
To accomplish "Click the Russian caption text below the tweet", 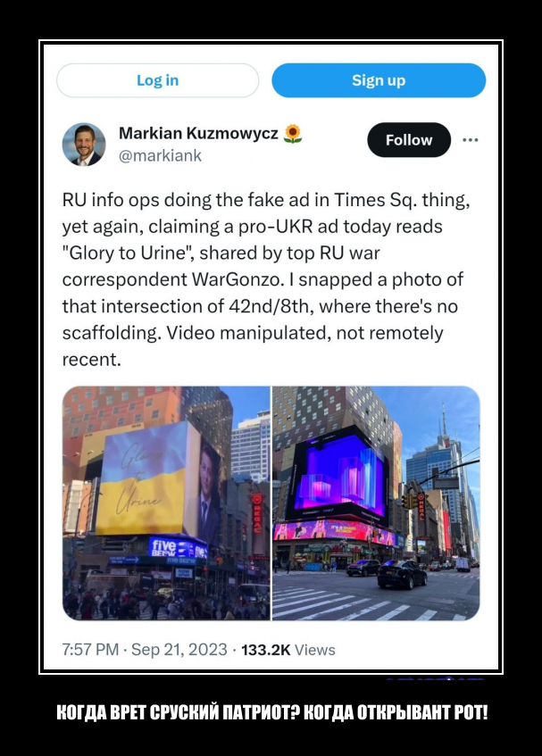I will [272, 712].
